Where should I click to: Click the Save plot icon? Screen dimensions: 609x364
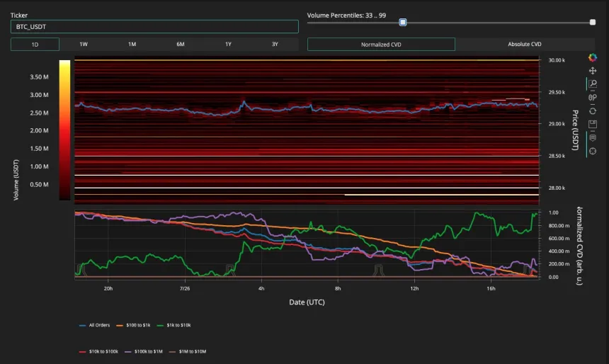click(x=593, y=124)
